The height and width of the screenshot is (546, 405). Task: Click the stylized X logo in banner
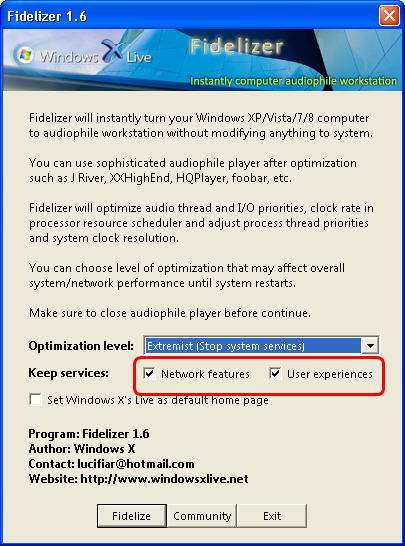[111, 52]
